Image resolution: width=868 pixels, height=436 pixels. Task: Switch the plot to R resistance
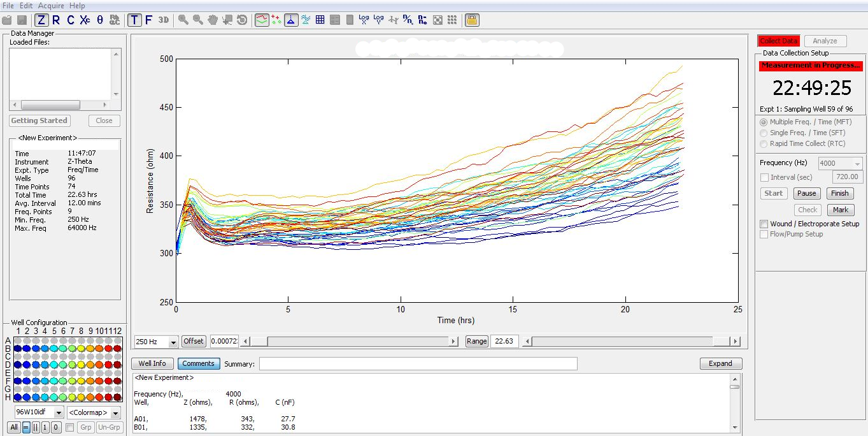pyautogui.click(x=56, y=20)
